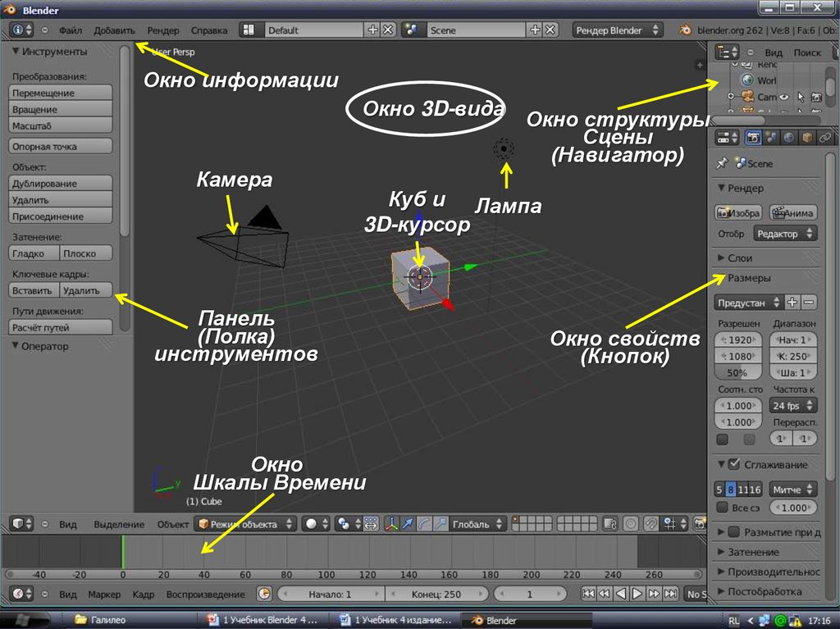Open Режим объекта mode dropdown

tap(245, 524)
